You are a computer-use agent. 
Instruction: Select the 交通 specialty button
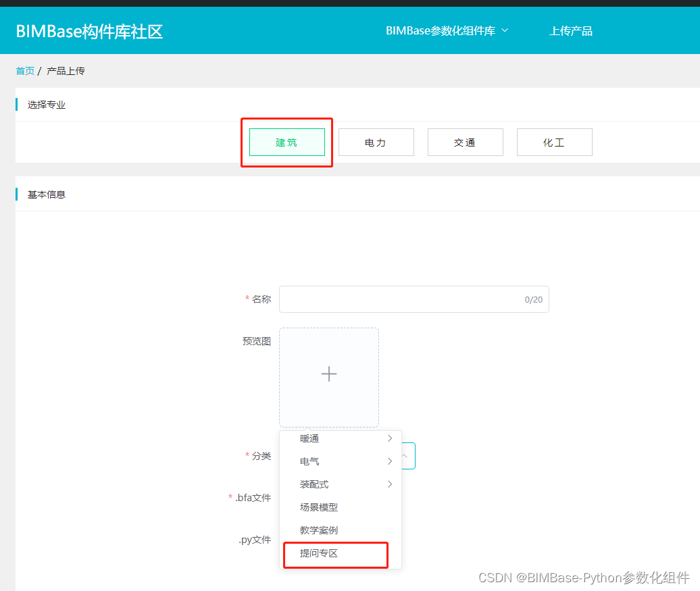pyautogui.click(x=466, y=143)
